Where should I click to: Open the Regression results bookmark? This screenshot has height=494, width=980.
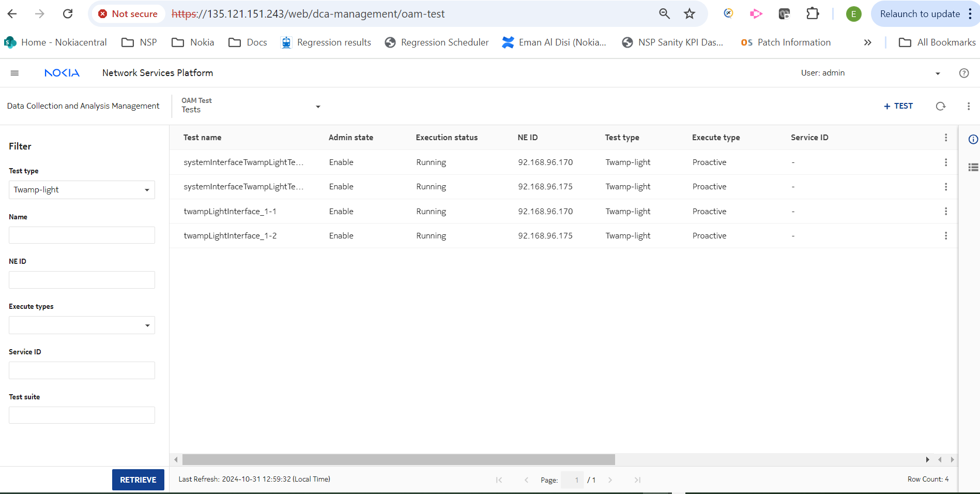(326, 42)
